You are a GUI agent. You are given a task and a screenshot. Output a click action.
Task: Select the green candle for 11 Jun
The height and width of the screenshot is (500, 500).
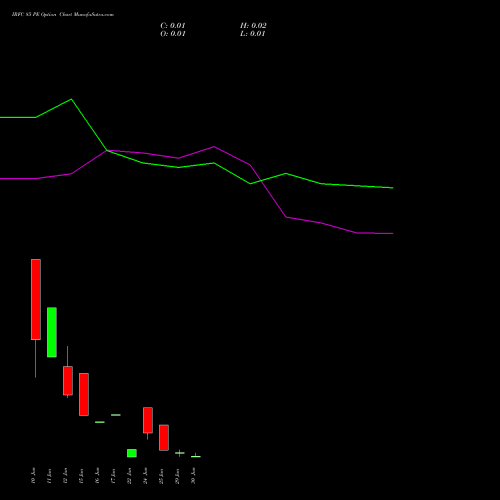click(52, 332)
